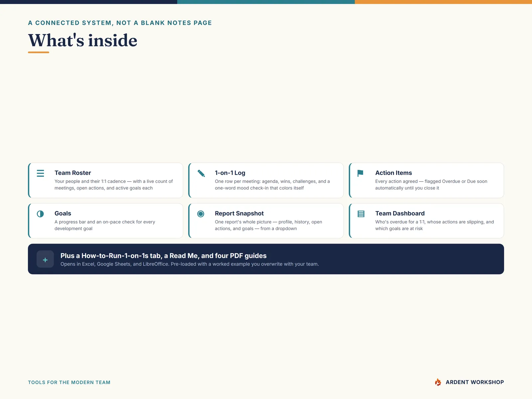Select the Report Snapshot card title

click(x=239, y=213)
